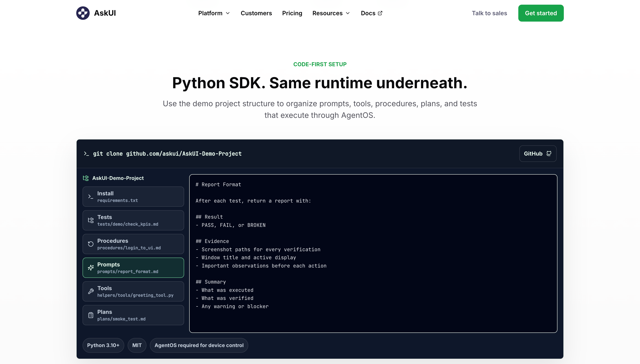Click the '## Evidence' line in code
The height and width of the screenshot is (364, 640).
(212, 241)
